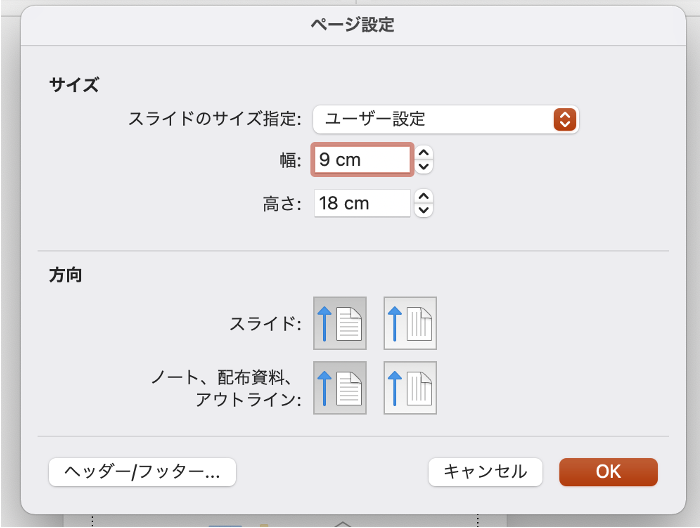Click the サイズ section heading

tap(74, 84)
